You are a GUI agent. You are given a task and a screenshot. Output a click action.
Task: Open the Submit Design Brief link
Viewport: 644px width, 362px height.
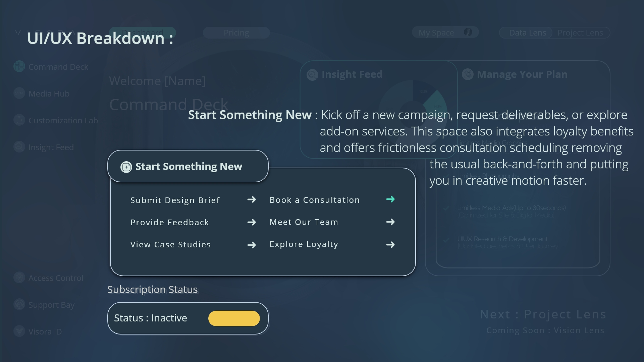coord(175,200)
